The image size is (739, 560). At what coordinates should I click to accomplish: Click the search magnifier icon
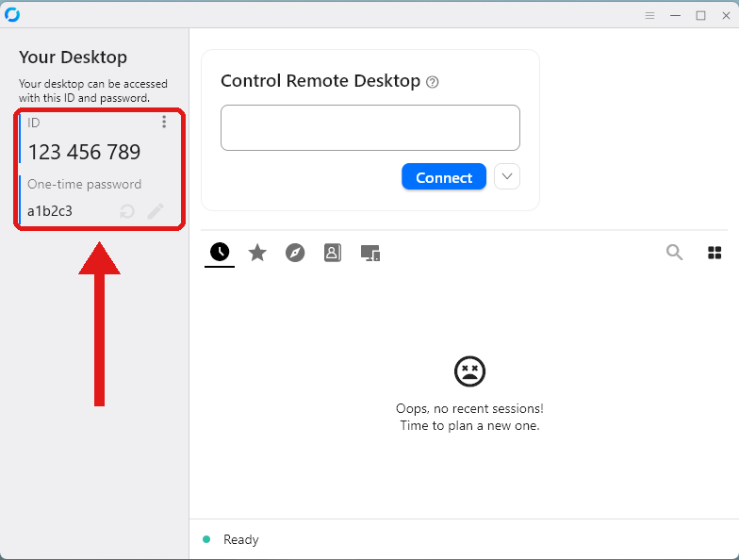(675, 253)
